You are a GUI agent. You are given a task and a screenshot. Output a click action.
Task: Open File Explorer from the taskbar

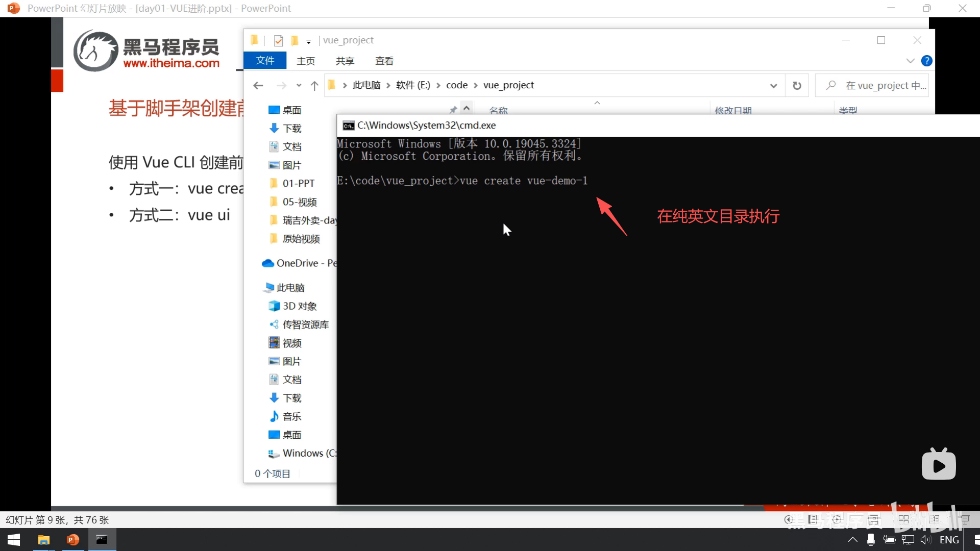[44, 540]
